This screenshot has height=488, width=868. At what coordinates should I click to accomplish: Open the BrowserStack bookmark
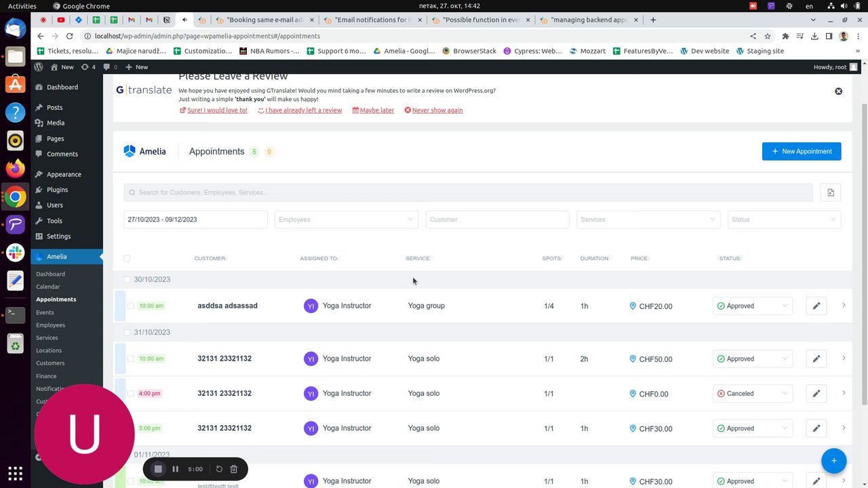tap(469, 51)
